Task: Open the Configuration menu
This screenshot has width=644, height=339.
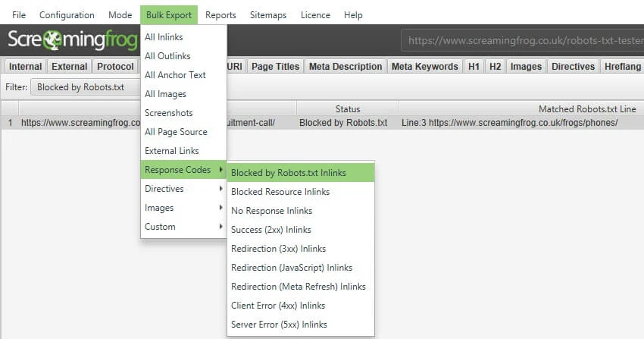Action: pyautogui.click(x=67, y=15)
